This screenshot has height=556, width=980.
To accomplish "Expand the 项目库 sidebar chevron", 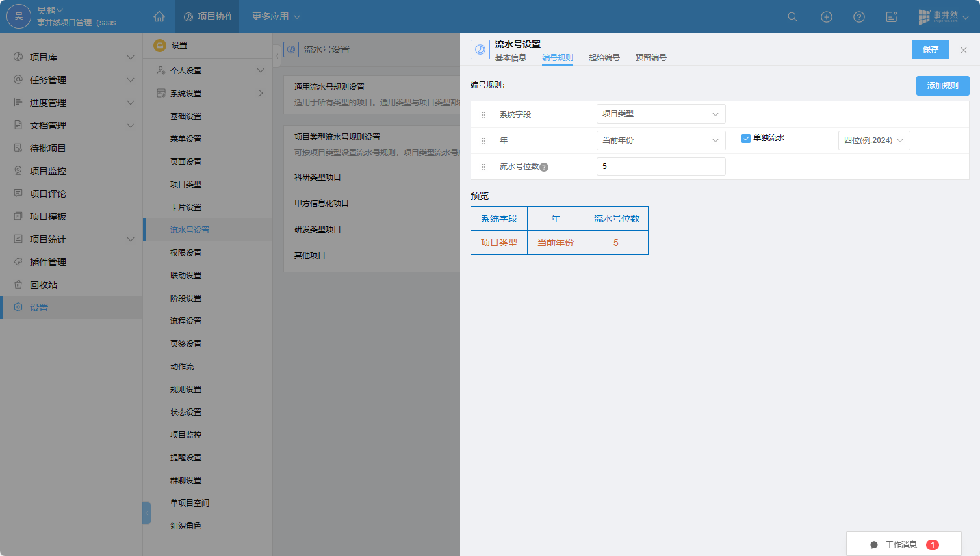I will coord(131,57).
